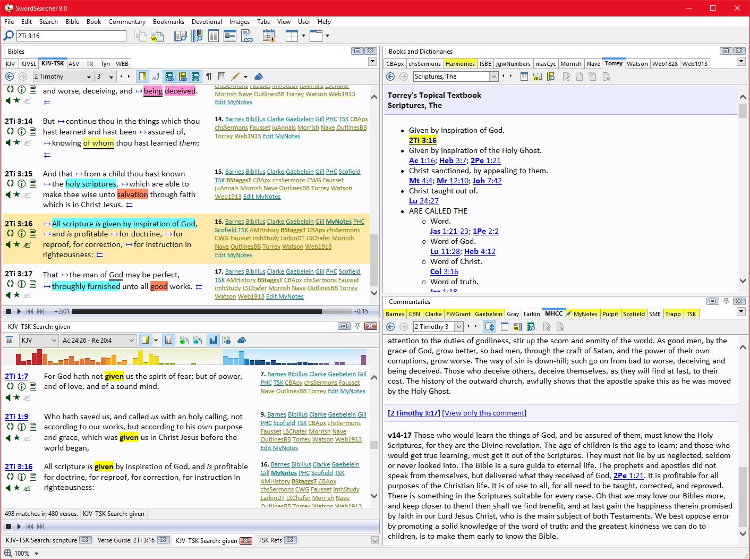Click the star bookmark icon for 2Ti 3:17
750x560 pixels.
pyautogui.click(x=17, y=295)
